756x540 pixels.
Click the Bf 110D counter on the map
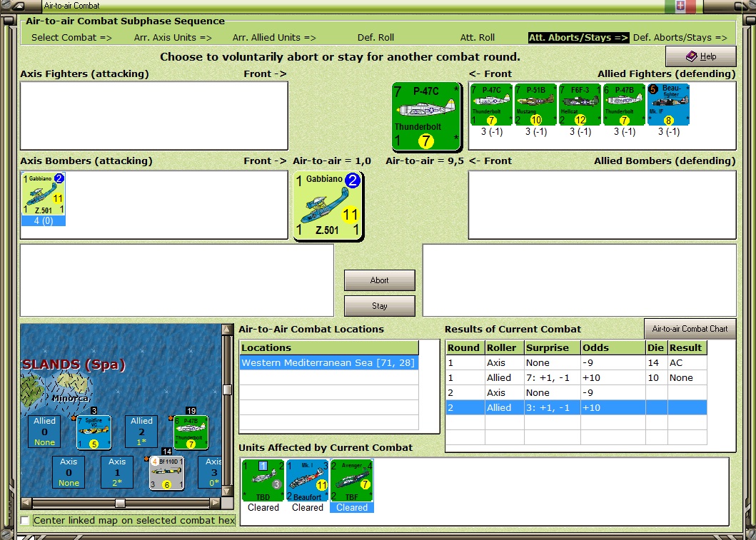click(167, 472)
